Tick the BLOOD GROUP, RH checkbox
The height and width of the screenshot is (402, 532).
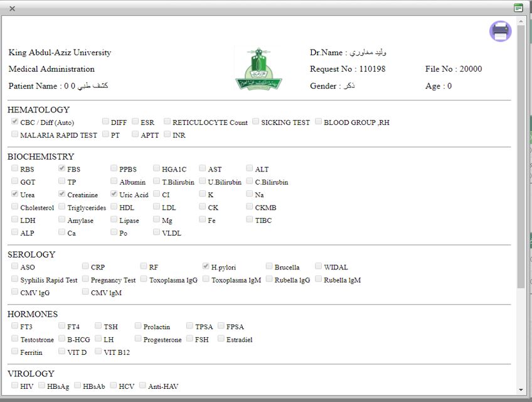point(319,122)
